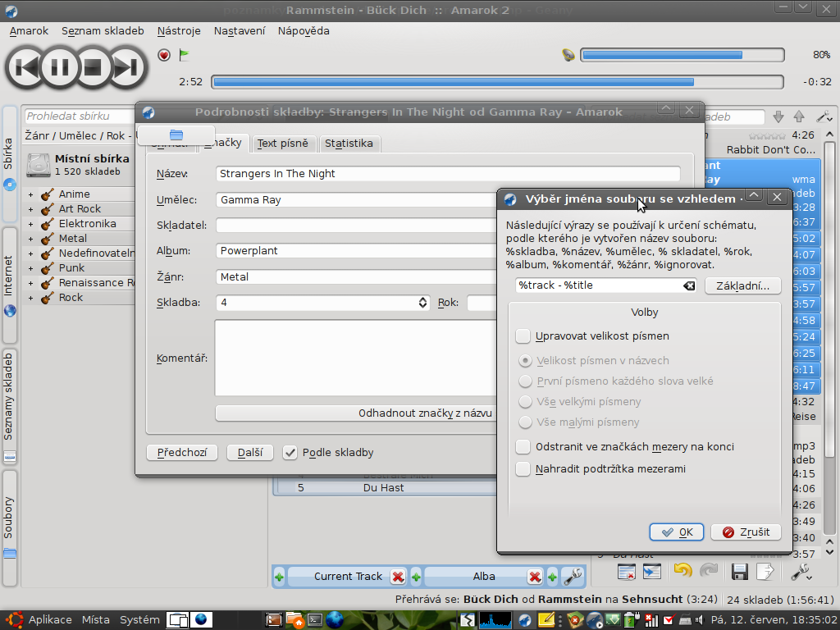Screen dimensions: 840x630
Task: Click the show active track icon
Action: point(652,572)
